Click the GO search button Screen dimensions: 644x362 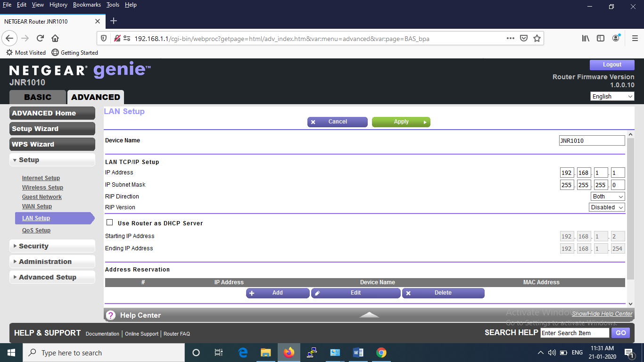click(621, 333)
